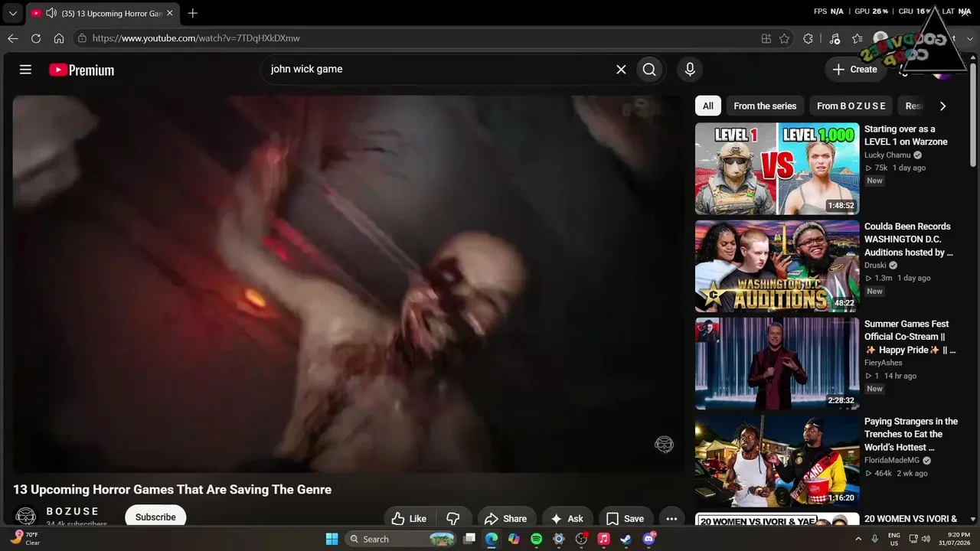Open LEVEL 1 vs LEVEL 1,000 thumbnail
The image size is (980, 551).
777,168
